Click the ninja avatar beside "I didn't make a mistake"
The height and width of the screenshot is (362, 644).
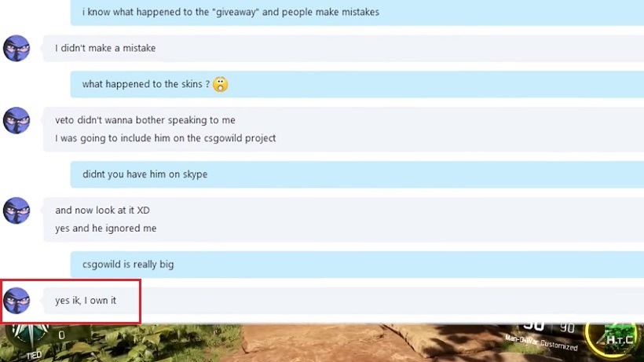(x=16, y=48)
